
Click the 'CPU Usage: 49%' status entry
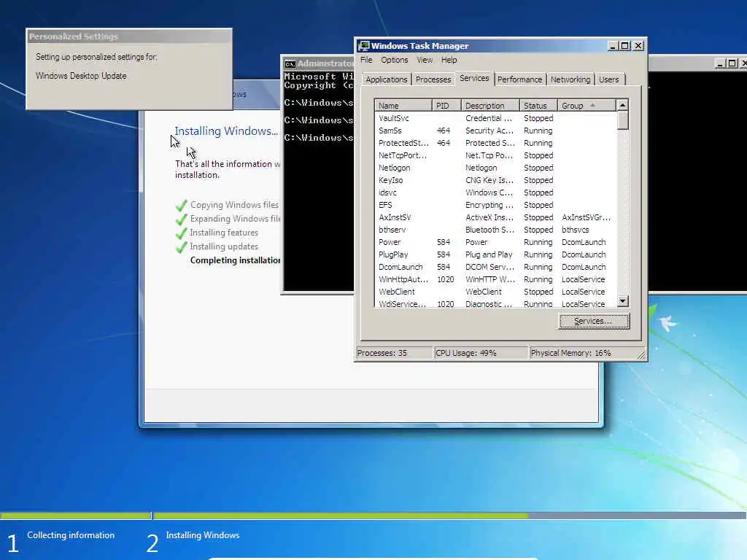481,353
